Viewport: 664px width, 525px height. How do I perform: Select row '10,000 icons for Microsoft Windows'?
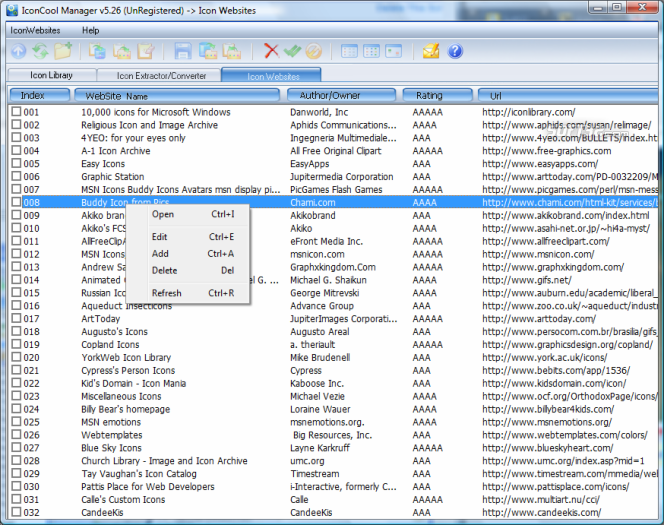click(156, 112)
